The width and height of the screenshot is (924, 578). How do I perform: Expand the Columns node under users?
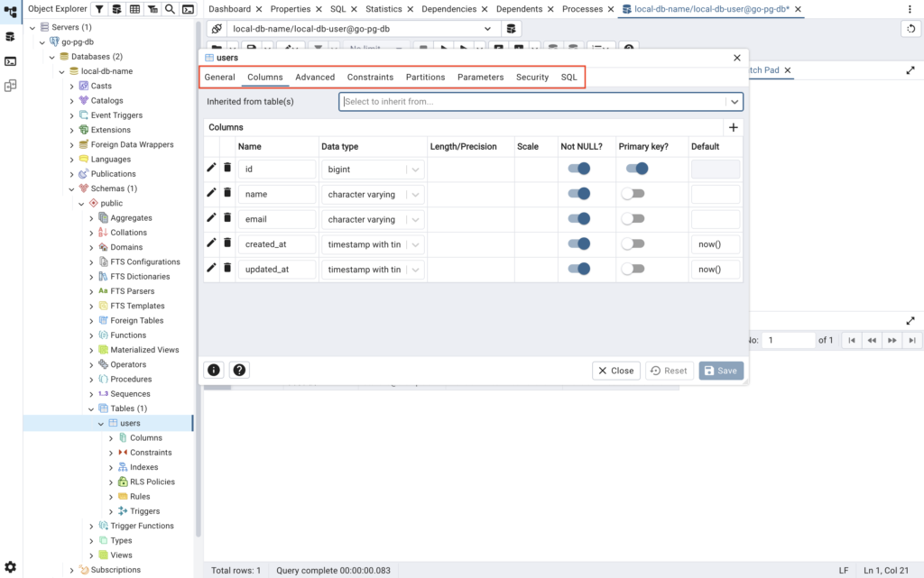(x=111, y=438)
